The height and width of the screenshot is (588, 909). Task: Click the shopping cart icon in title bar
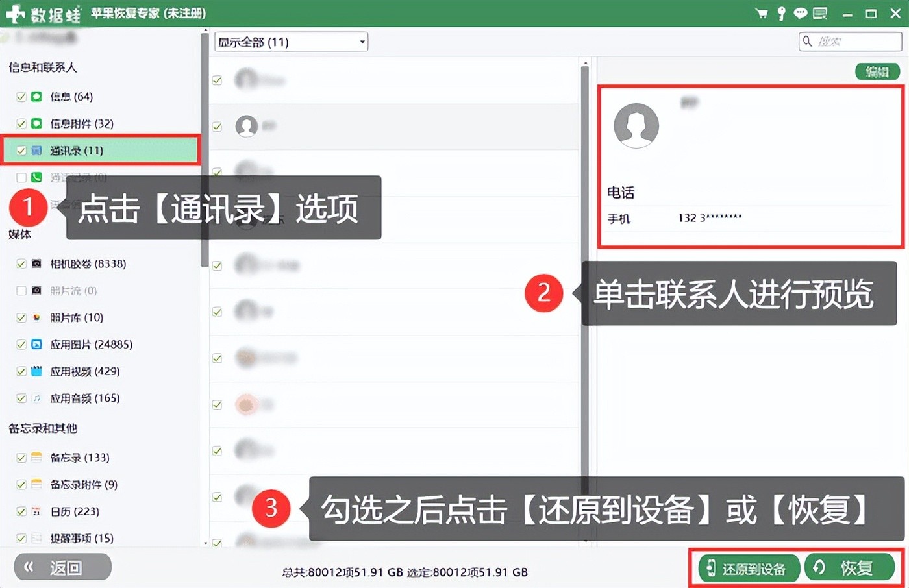pyautogui.click(x=762, y=14)
